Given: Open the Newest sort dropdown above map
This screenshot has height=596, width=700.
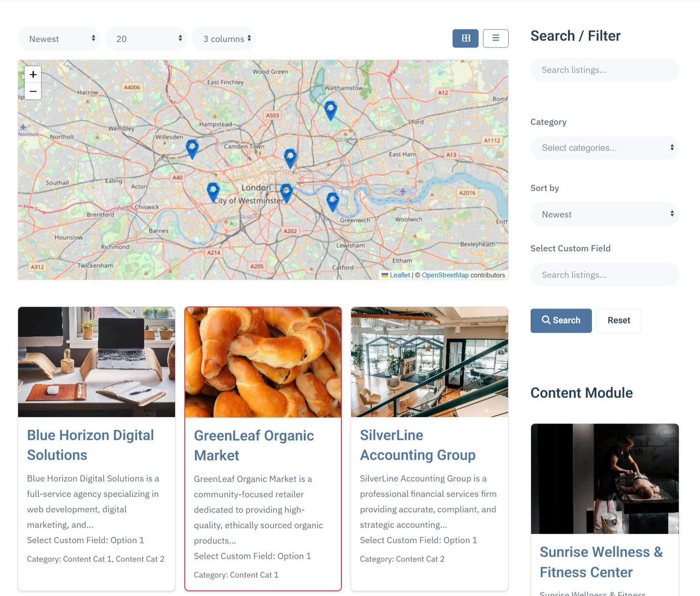Looking at the screenshot, I should click(59, 39).
